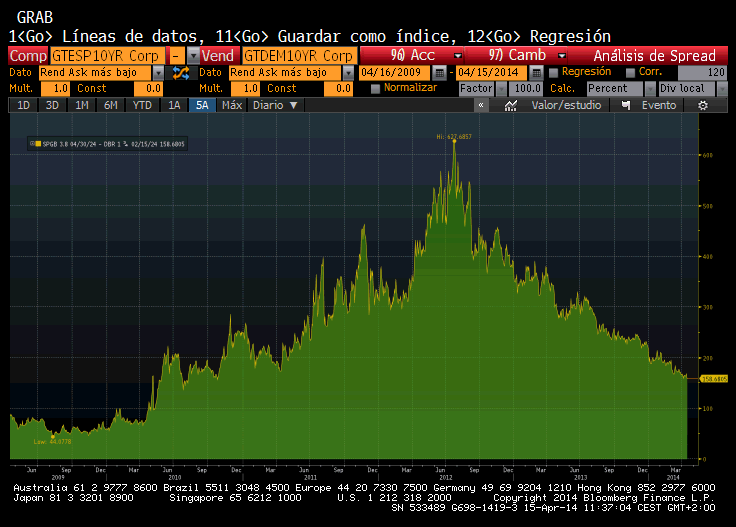Image resolution: width=736 pixels, height=527 pixels.
Task: Select the 3D time range tab
Action: (x=52, y=105)
